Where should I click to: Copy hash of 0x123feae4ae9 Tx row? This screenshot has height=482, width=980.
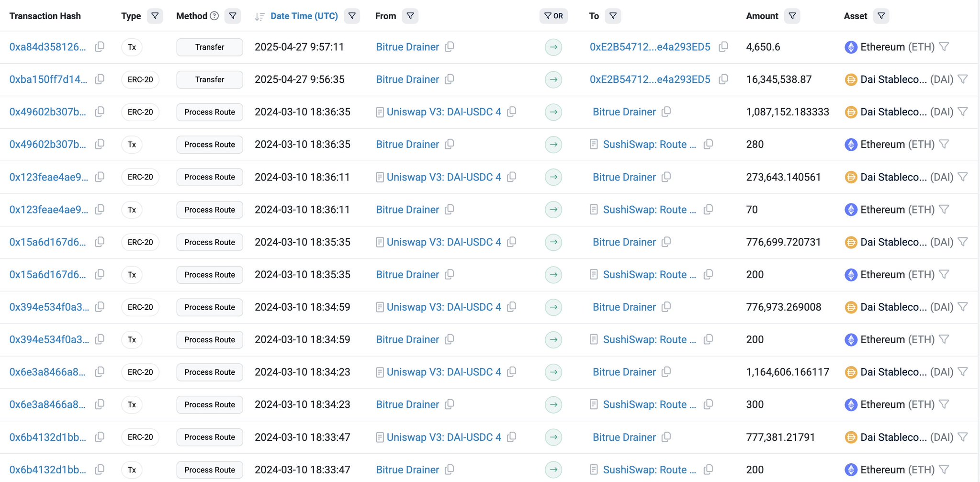coord(100,210)
